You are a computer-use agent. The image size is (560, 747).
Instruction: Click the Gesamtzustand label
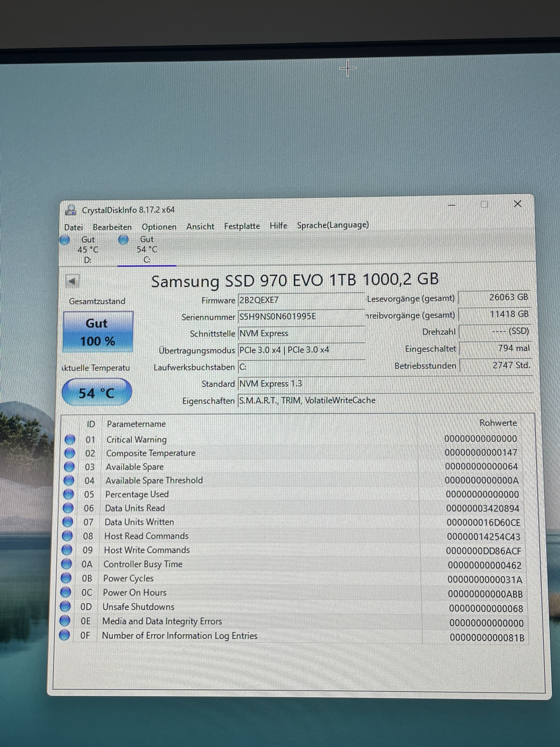[97, 301]
